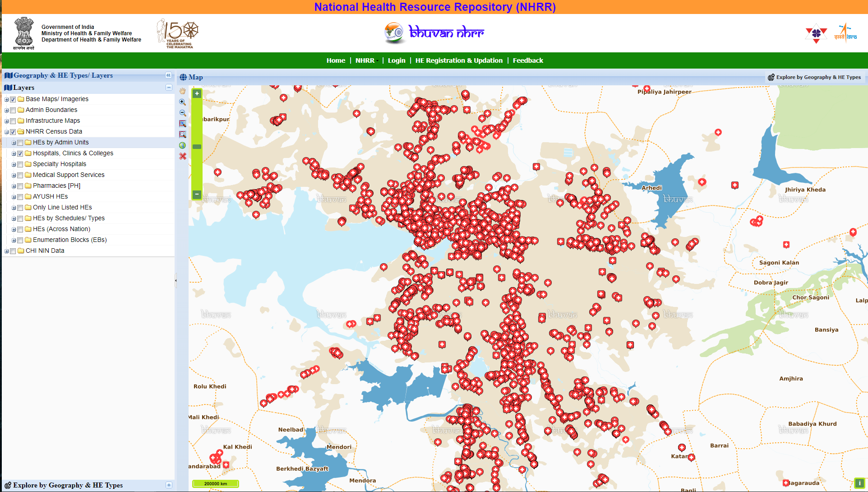Viewport: 868px width, 492px height.
Task: Select the zoom in magnifier tool
Action: pos(183,102)
